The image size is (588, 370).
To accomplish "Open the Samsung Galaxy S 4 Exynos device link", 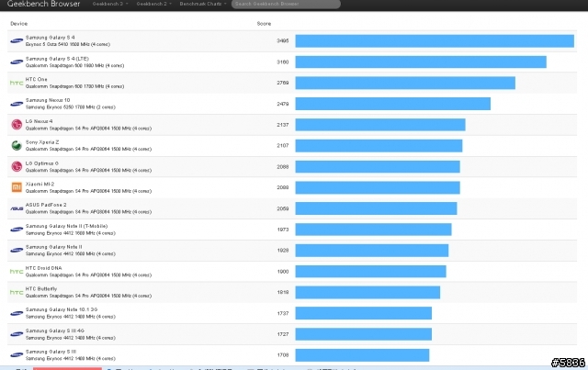I will click(x=51, y=38).
